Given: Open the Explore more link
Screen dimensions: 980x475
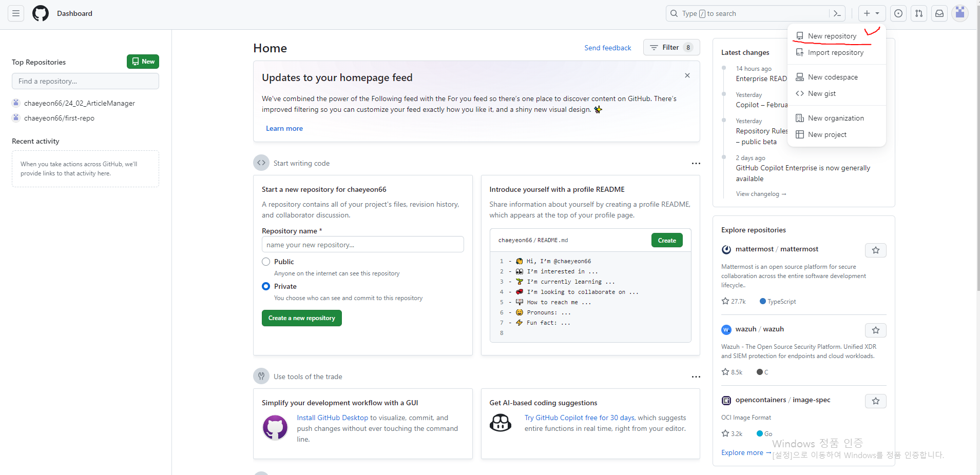Looking at the screenshot, I should tap(746, 452).
